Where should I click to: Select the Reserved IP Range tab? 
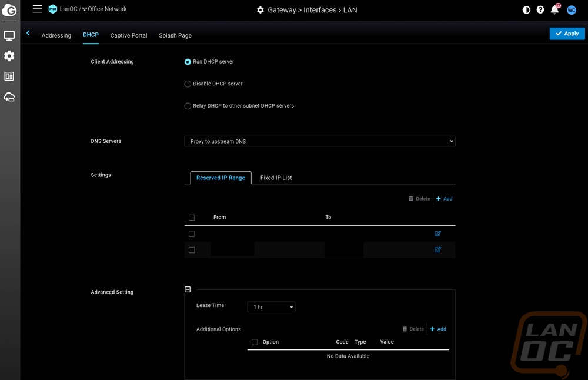coord(220,178)
